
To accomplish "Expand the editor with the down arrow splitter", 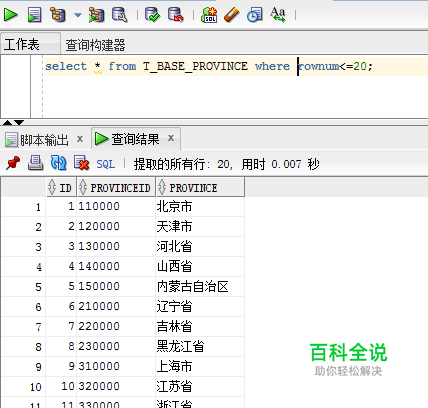I will (x=19, y=123).
